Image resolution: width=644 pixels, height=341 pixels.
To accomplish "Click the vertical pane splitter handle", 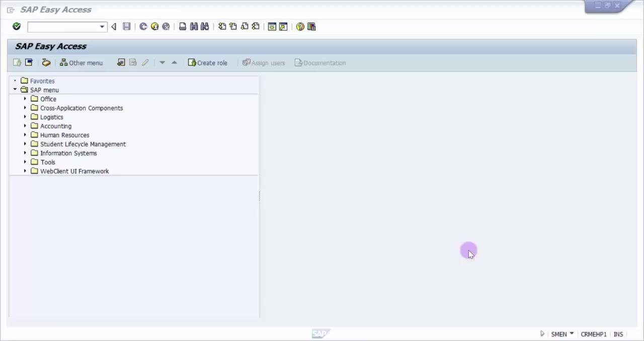I will click(x=260, y=196).
